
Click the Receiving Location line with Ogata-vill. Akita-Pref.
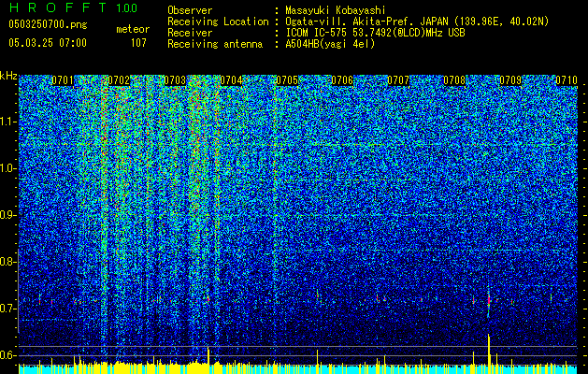tap(358, 22)
